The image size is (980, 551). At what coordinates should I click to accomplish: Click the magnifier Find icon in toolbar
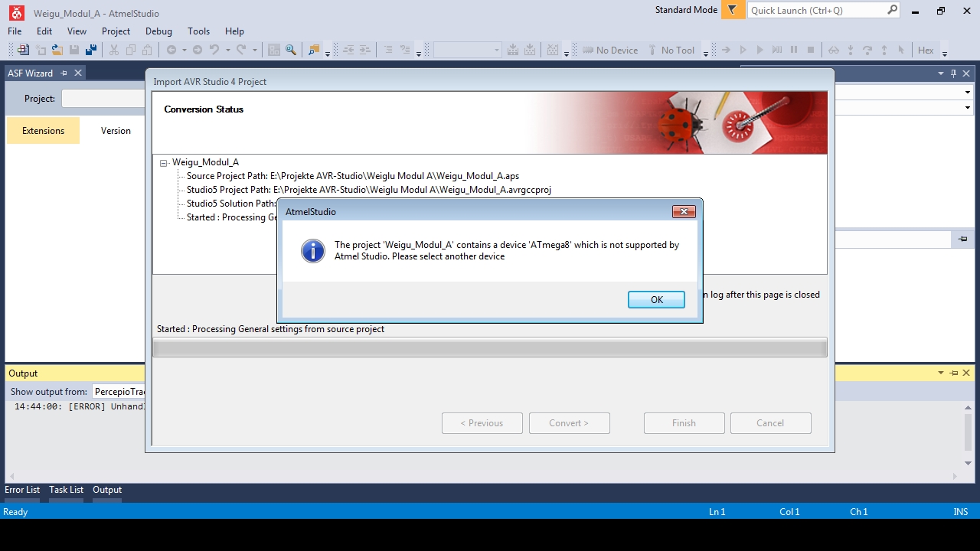click(291, 50)
